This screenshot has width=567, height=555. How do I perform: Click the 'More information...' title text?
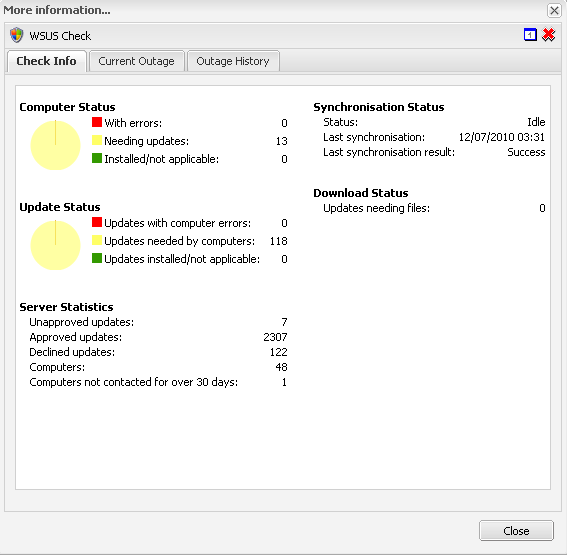pyautogui.click(x=57, y=10)
